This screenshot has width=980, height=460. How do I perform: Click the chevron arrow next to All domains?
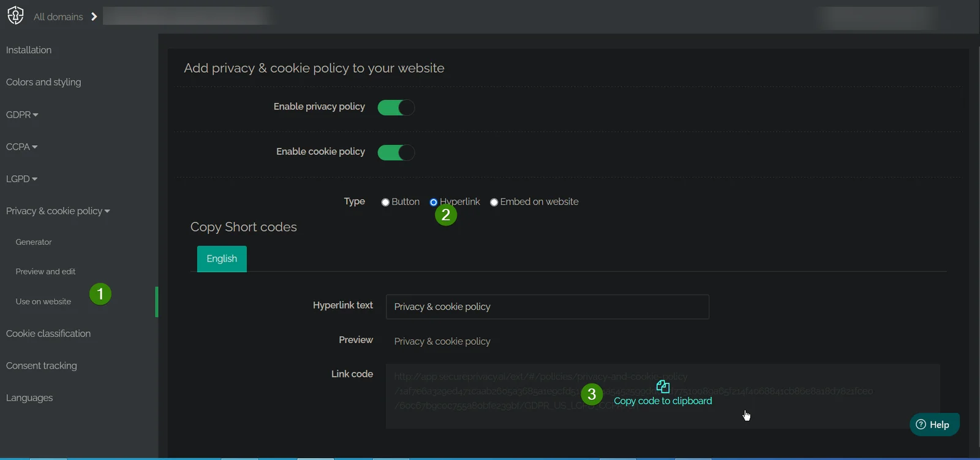tap(94, 17)
